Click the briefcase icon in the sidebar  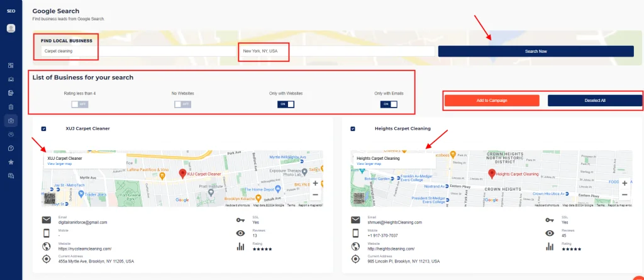(x=11, y=120)
